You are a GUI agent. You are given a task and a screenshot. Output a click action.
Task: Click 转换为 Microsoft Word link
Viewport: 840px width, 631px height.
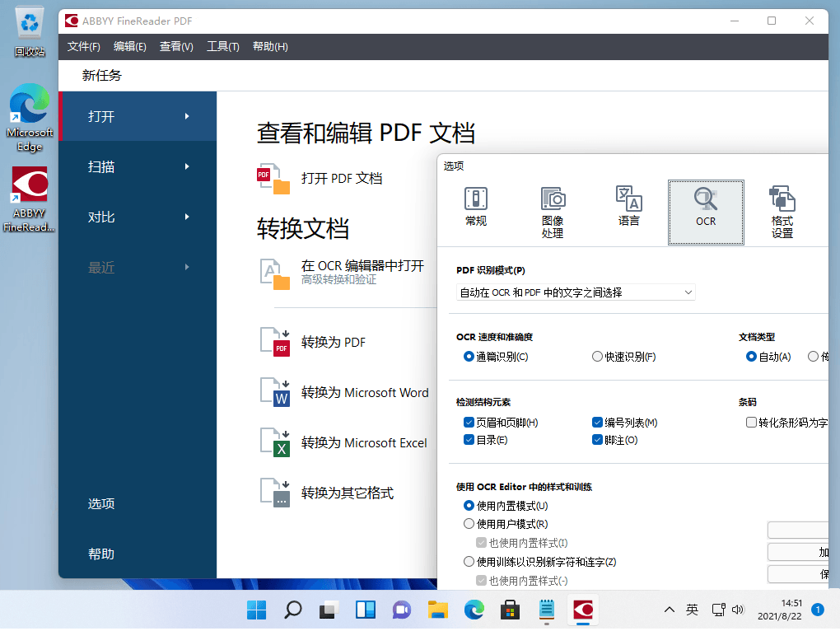click(x=365, y=393)
